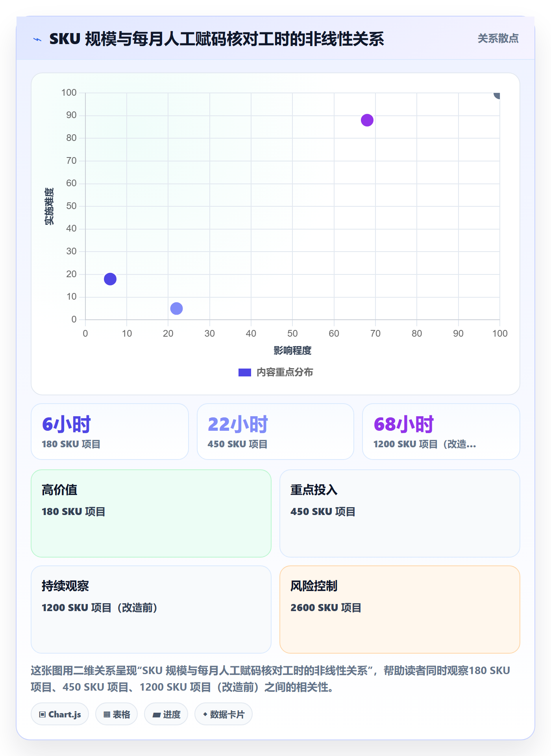Open the 68小时 data card
Screen dimensions: 551x756
(x=441, y=432)
